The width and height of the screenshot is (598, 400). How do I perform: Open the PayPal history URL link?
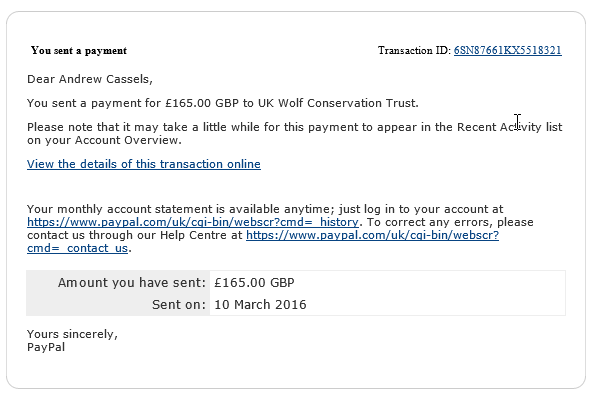[193, 222]
